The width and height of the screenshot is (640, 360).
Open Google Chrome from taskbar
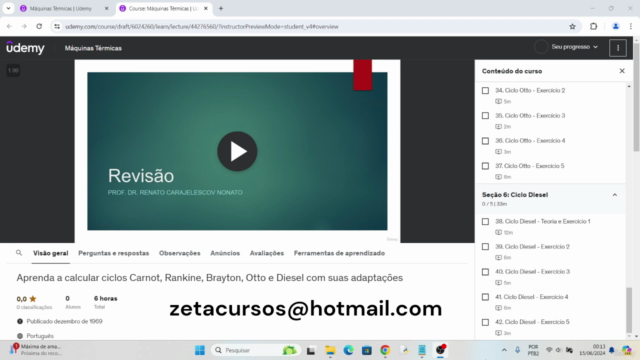[x=385, y=350]
